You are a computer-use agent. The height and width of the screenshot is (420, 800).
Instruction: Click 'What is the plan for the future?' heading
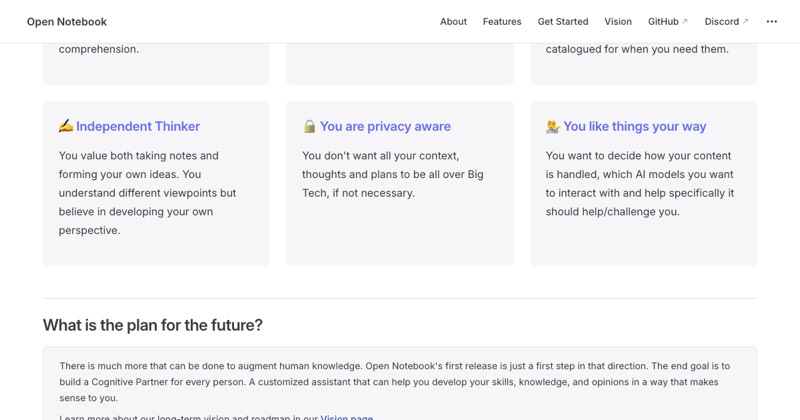pyautogui.click(x=153, y=325)
